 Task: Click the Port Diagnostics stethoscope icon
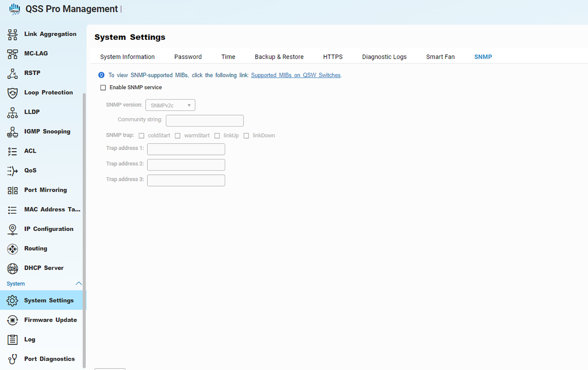13,359
